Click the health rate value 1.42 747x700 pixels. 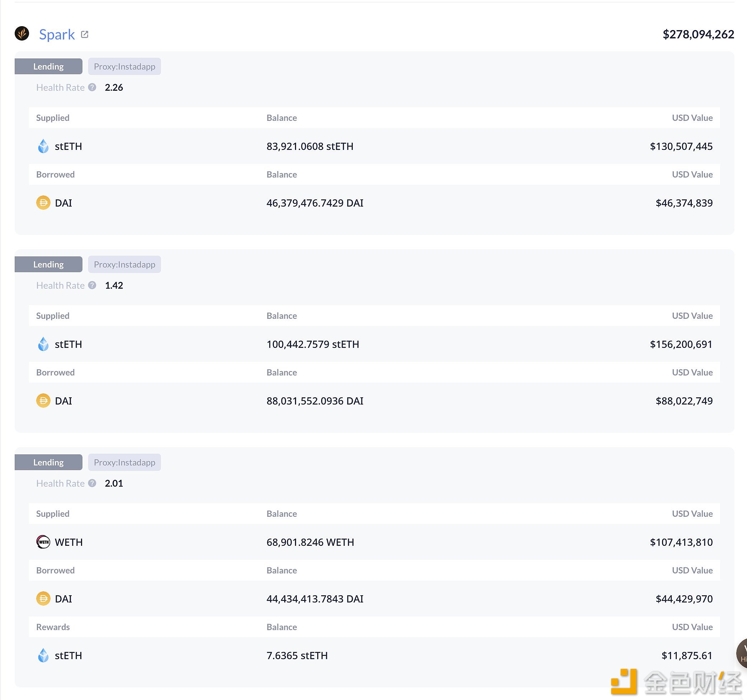(x=114, y=285)
